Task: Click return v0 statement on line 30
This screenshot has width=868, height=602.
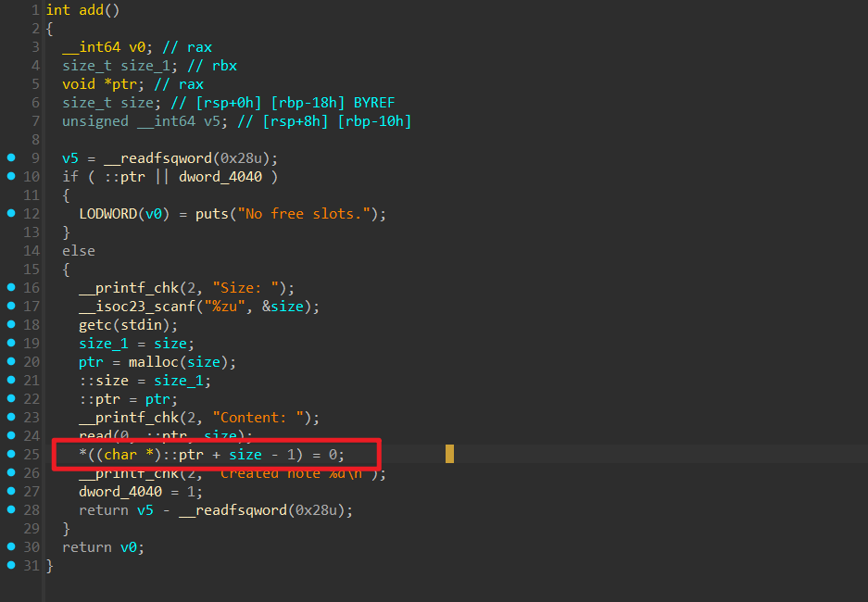Action: [x=103, y=547]
